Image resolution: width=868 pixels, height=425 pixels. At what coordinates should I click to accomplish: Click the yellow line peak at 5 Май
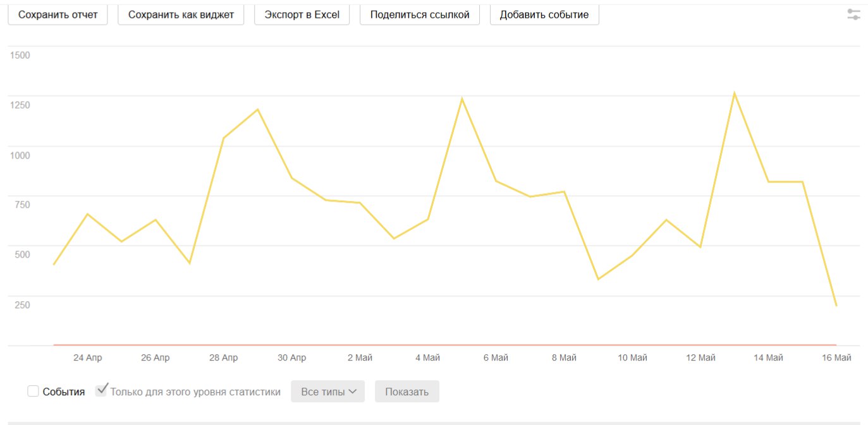462,99
